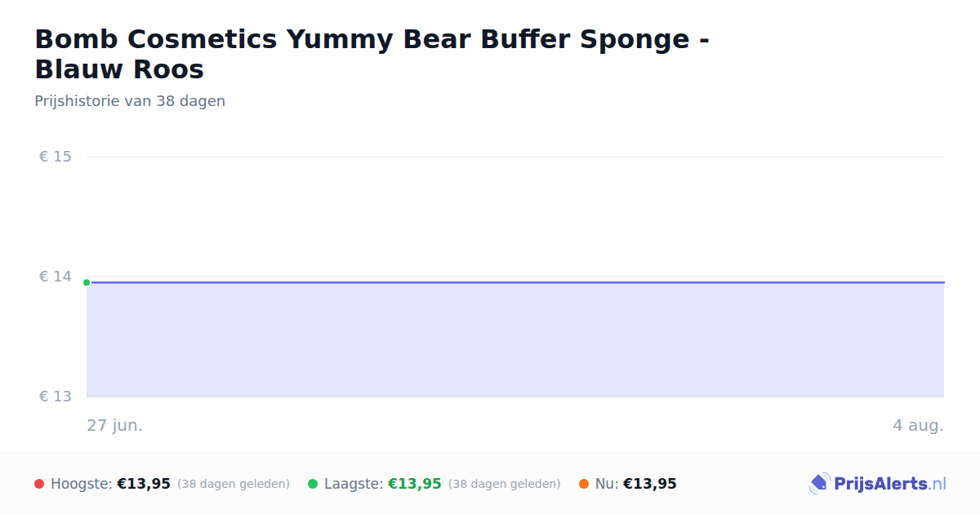Click the Prijshistorie van 38 dagen subtitle
The width and height of the screenshot is (980, 514).
tap(130, 101)
